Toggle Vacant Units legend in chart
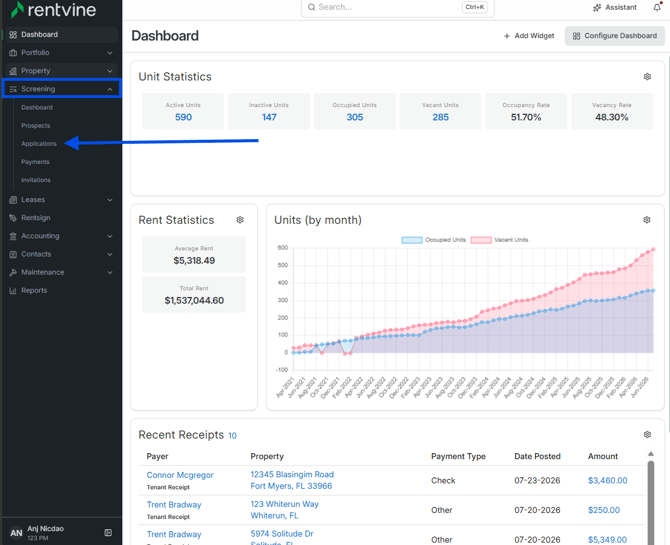Viewport: 670px width, 545px height. point(500,240)
